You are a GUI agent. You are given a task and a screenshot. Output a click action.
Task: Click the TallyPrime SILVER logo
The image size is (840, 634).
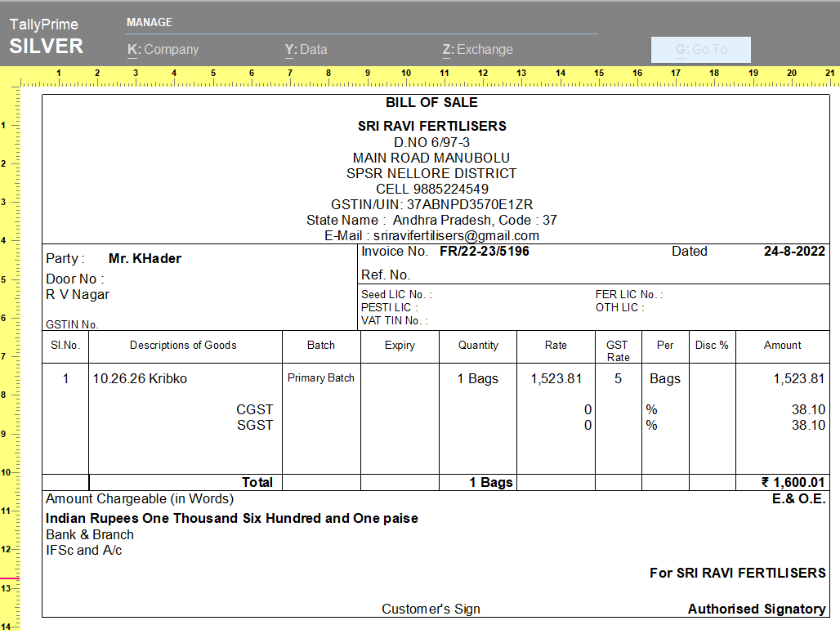pos(46,38)
